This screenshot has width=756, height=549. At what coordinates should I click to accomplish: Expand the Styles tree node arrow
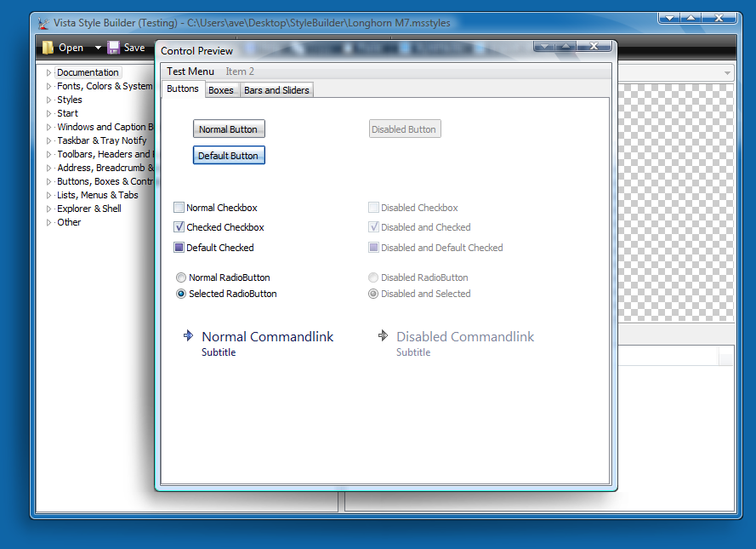(x=48, y=100)
